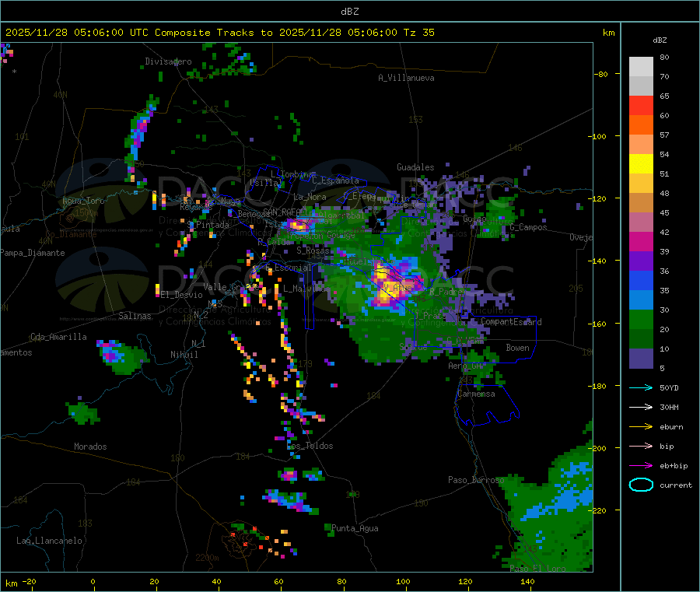Select the slate purple 5-10 dBZ swatch
Image resolution: width=700 pixels, height=592 pixels.
(x=641, y=359)
